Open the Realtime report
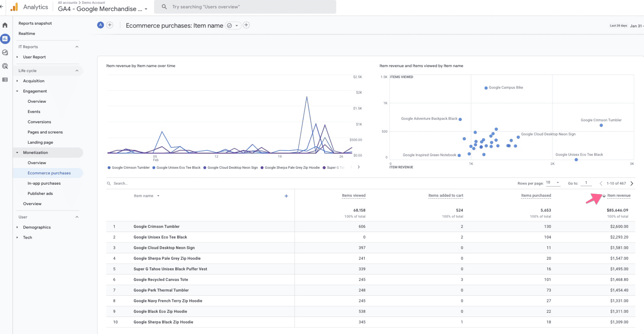644x334 pixels. coord(27,33)
